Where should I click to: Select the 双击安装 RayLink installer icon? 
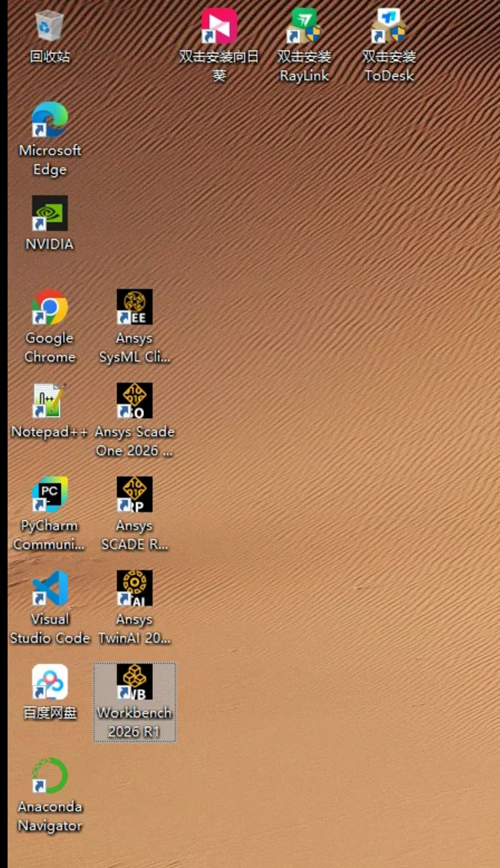click(304, 45)
